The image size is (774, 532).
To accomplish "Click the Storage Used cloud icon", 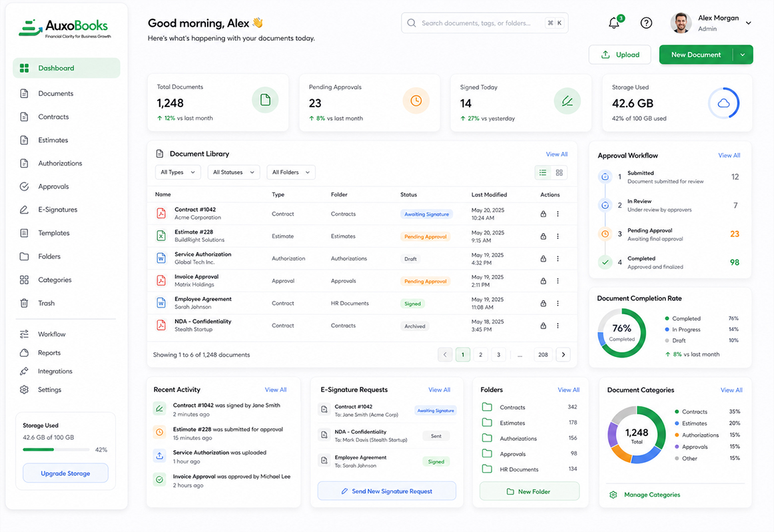I will (x=723, y=103).
